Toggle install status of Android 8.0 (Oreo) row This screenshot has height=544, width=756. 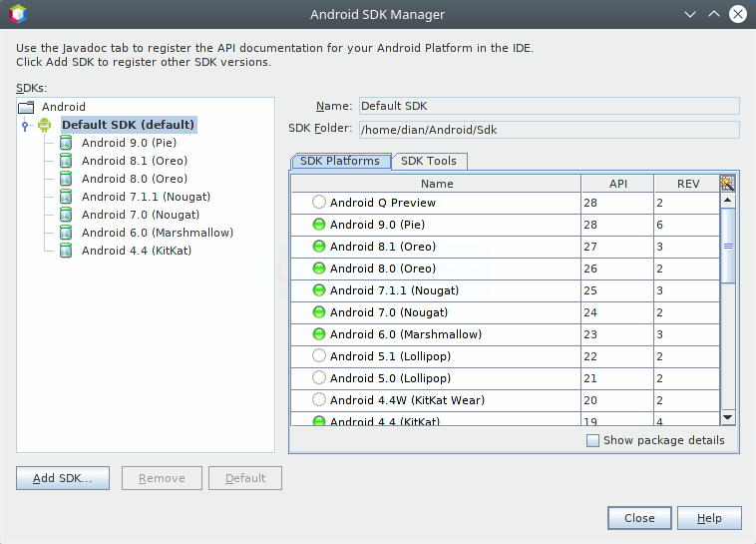(319, 269)
